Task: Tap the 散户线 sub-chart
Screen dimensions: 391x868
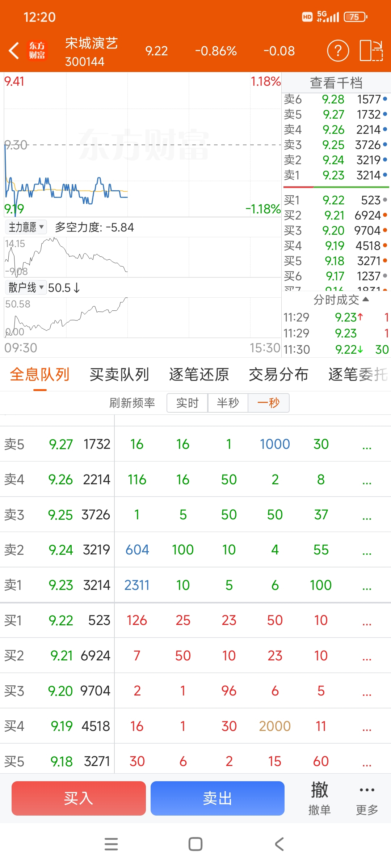Action: [143, 318]
